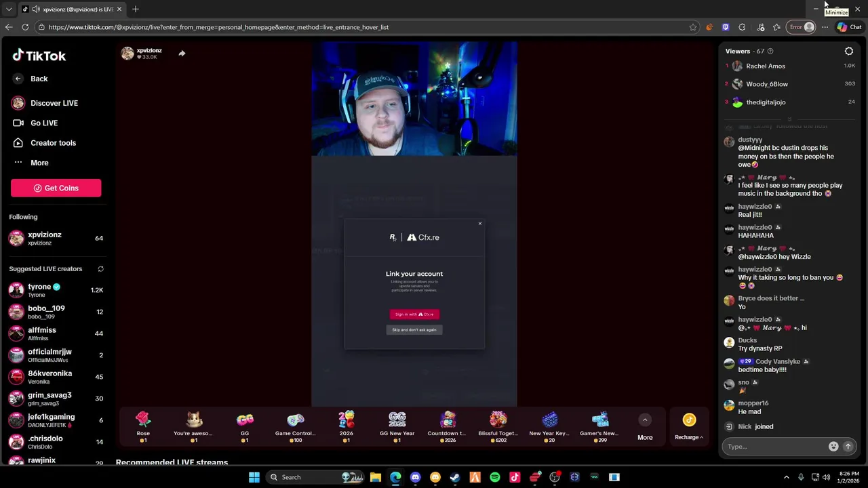Click Skip and don't ask again
The width and height of the screenshot is (868, 488).
tap(414, 329)
